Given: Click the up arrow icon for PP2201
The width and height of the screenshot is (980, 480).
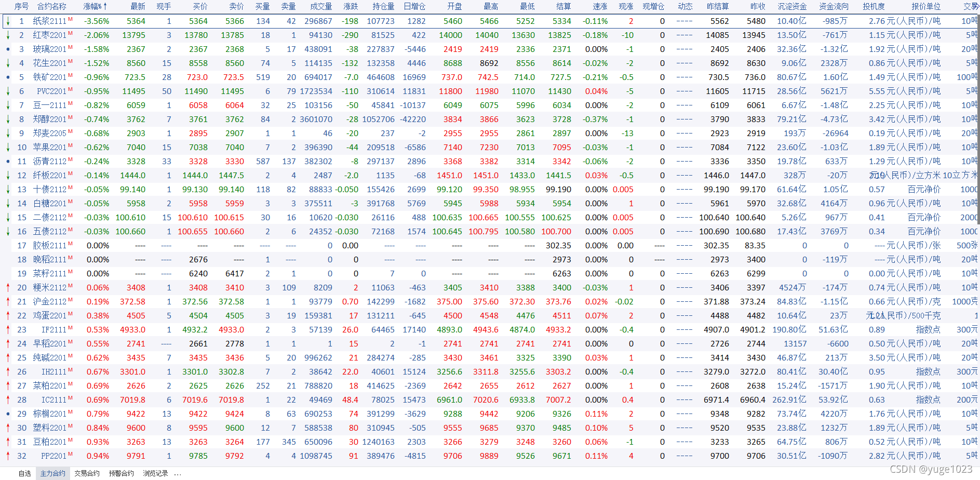Looking at the screenshot, I should 8,456.
